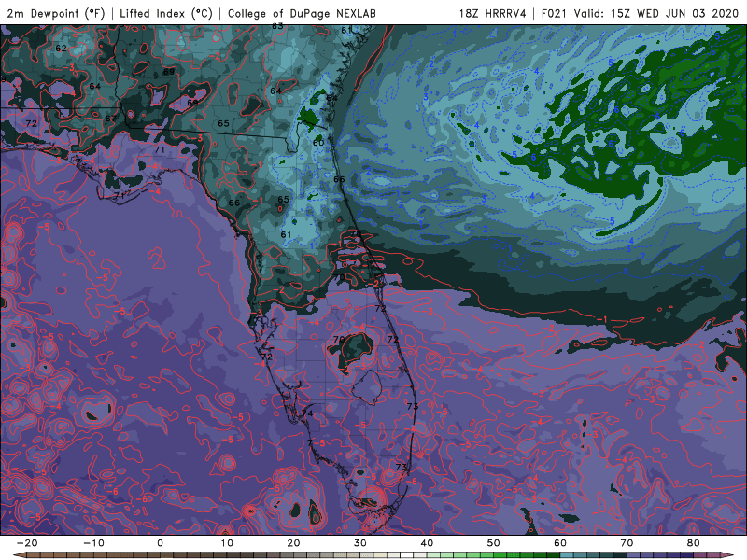
Task: Click the "62" dewpoint value in the map's top-left
Action: [61, 49]
